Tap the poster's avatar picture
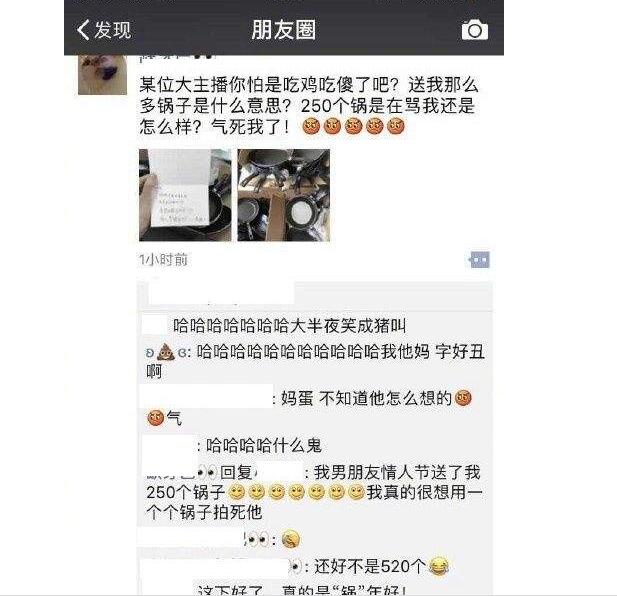The width and height of the screenshot is (617, 596). tap(102, 74)
